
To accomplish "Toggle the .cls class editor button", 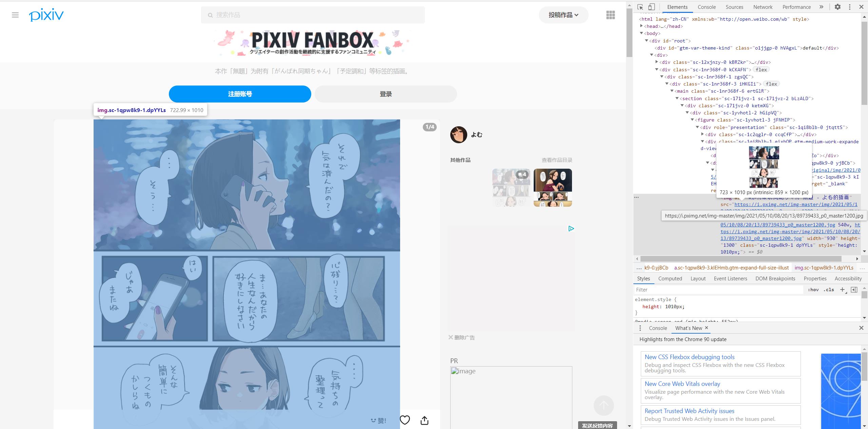I will 829,290.
